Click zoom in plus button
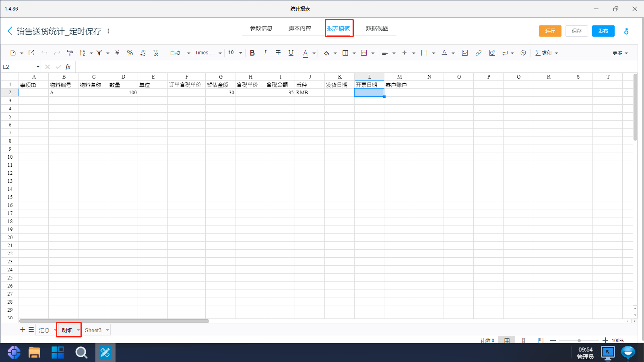The height and width of the screenshot is (362, 644). [605, 340]
